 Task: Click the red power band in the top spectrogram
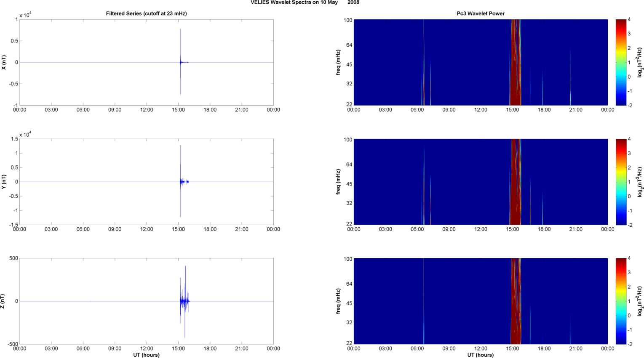[x=515, y=62]
